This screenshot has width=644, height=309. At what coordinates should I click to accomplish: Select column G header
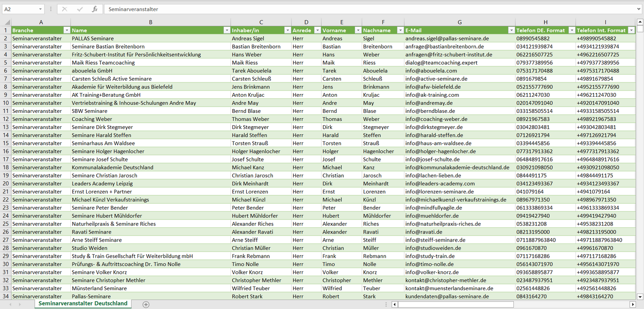tap(459, 22)
